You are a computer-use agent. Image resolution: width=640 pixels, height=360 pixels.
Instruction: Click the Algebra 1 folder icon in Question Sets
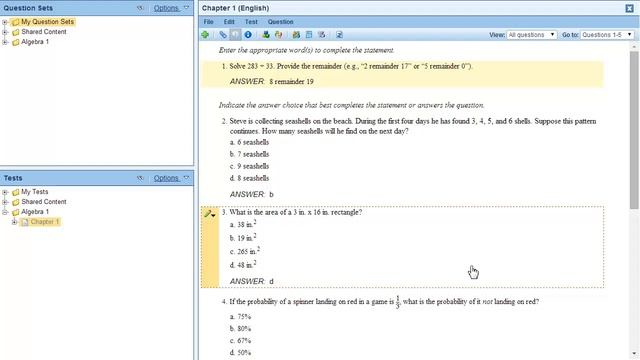(x=16, y=42)
